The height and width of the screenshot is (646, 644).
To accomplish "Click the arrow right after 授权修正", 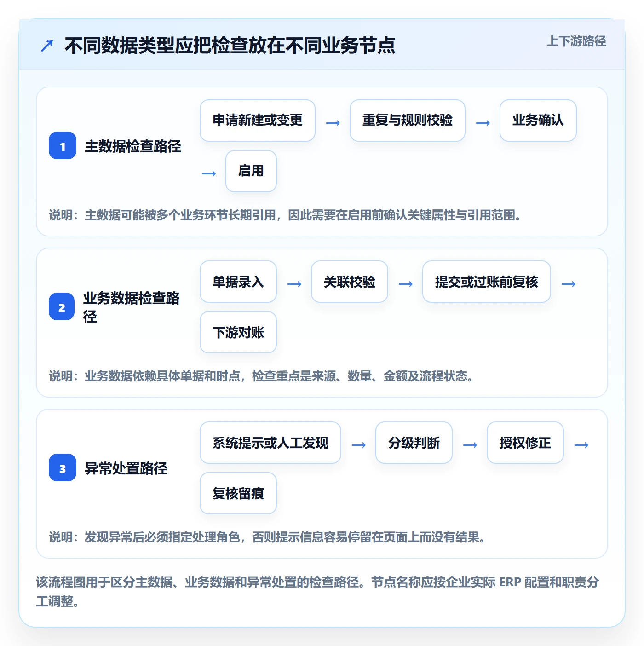I will 581,445.
